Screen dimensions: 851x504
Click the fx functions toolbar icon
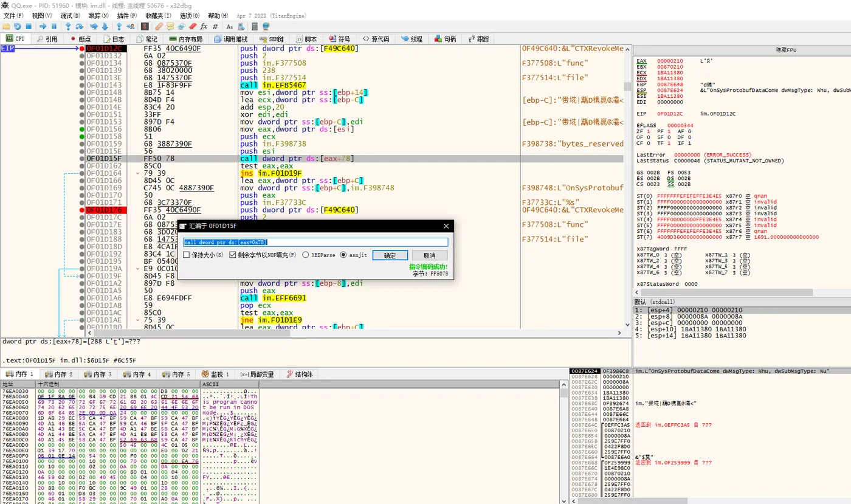click(x=204, y=27)
